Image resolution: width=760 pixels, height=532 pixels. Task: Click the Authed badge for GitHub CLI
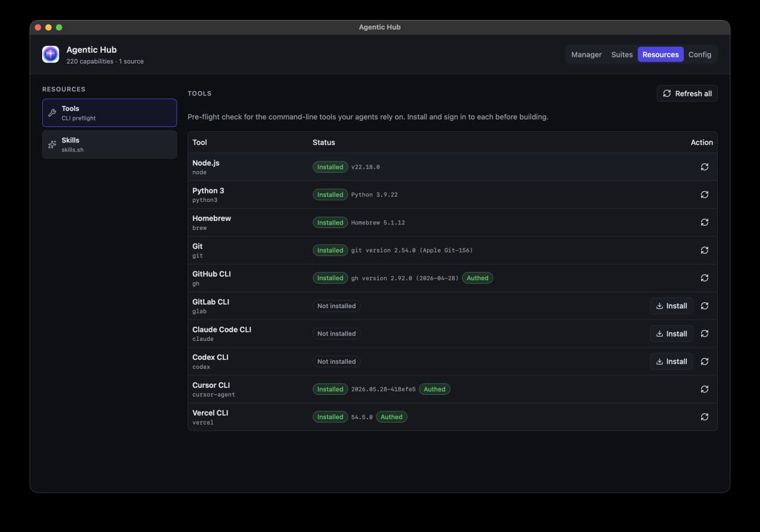tap(477, 278)
